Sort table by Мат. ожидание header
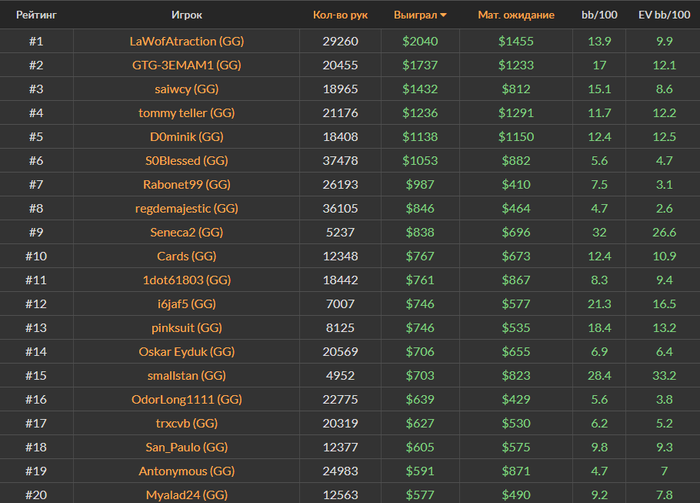Screen dimensions: 700x503 pos(516,15)
